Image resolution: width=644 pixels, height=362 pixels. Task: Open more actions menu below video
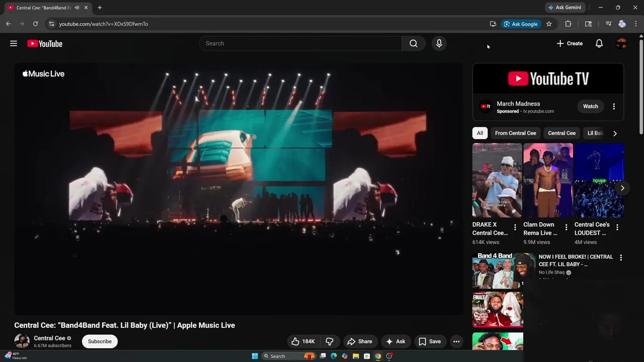coord(456,341)
